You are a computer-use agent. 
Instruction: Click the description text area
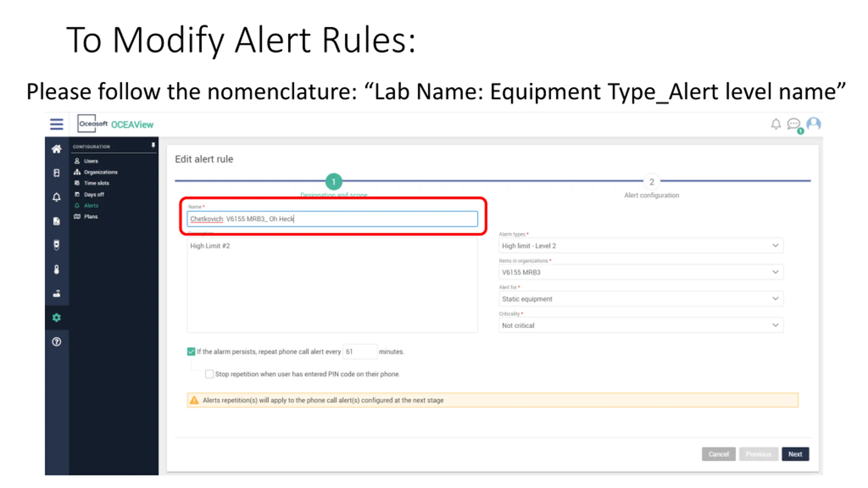pyautogui.click(x=332, y=285)
